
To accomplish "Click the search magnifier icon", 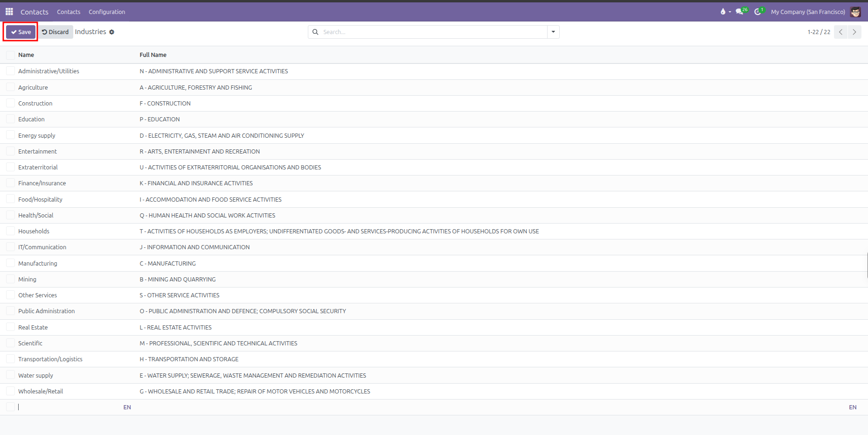I will pyautogui.click(x=315, y=32).
